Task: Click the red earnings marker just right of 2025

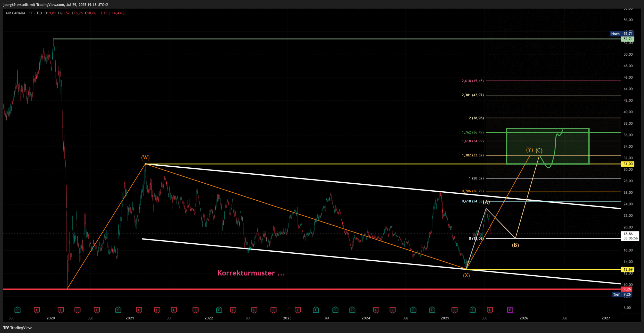Action: tap(454, 310)
